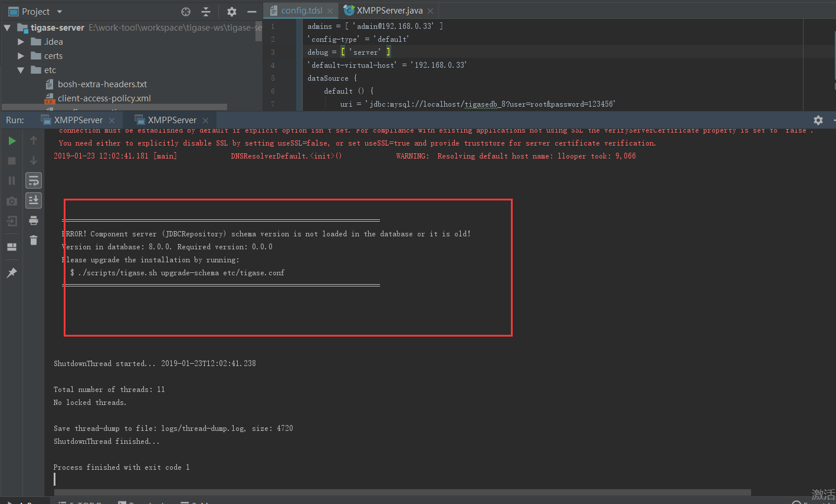Select the second XMPPServer run tab
The image size is (836, 504).
pos(172,120)
